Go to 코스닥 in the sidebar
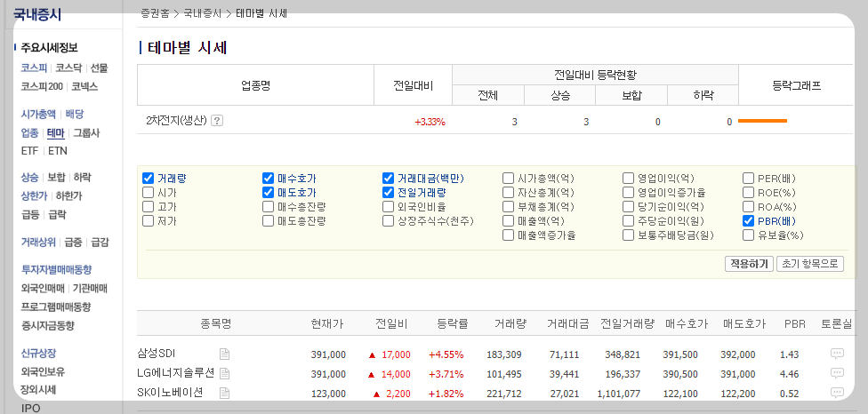The width and height of the screenshot is (868, 414). pos(68,68)
